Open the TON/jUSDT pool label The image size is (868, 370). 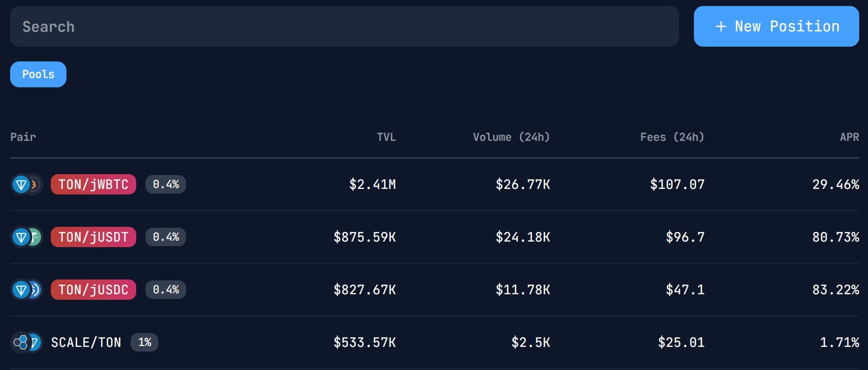pyautogui.click(x=93, y=237)
